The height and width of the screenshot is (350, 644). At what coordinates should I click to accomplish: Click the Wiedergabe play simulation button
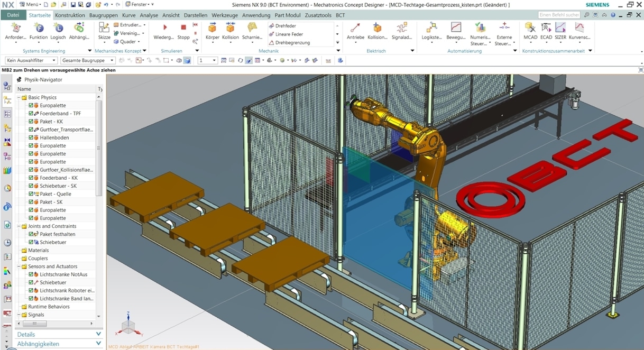pos(164,31)
